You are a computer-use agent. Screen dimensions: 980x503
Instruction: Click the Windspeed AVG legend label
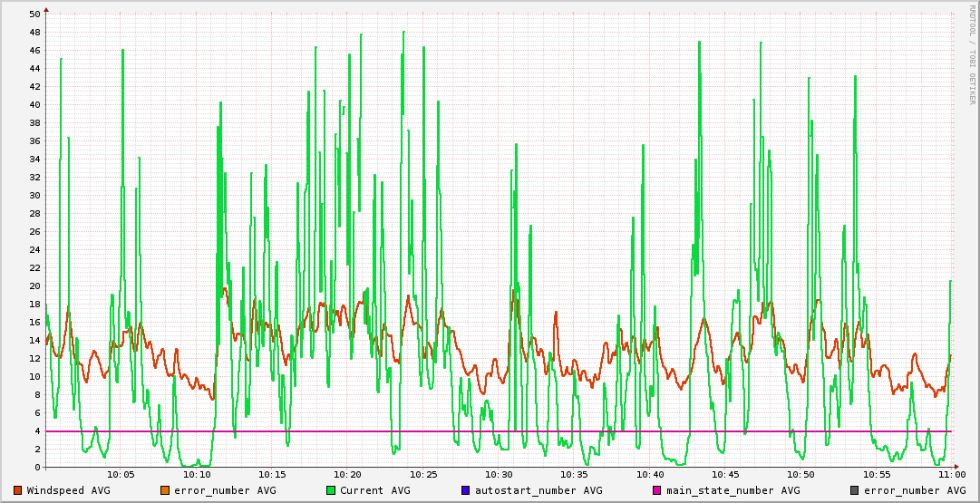coord(68,490)
